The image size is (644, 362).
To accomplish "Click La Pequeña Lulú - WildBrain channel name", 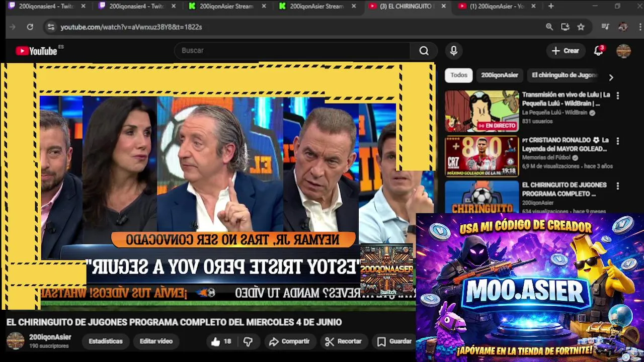I will [554, 113].
